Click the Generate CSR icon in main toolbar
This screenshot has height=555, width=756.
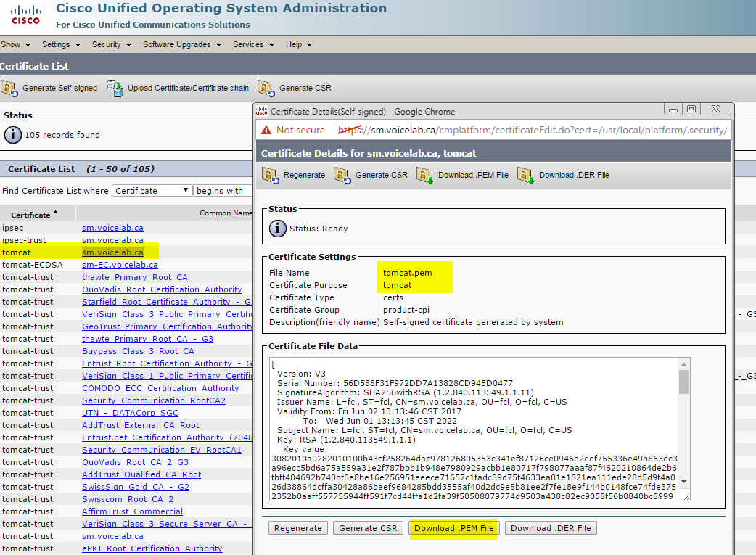pyautogui.click(x=266, y=89)
